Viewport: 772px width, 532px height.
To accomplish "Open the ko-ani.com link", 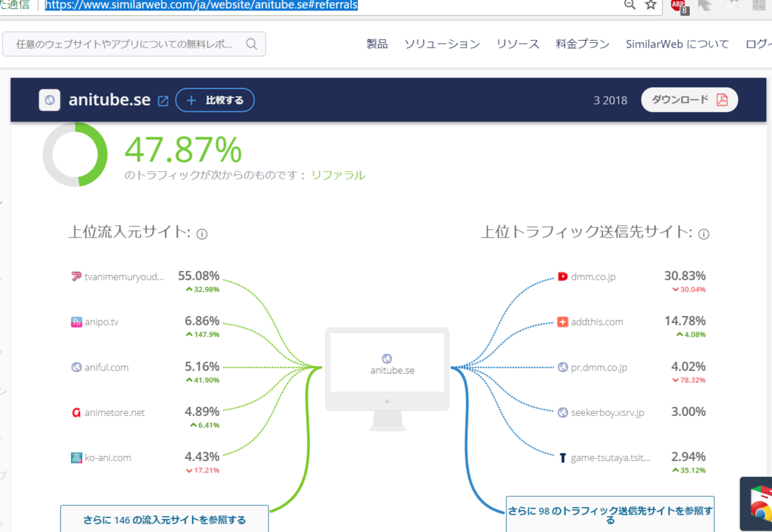I will pos(108,457).
